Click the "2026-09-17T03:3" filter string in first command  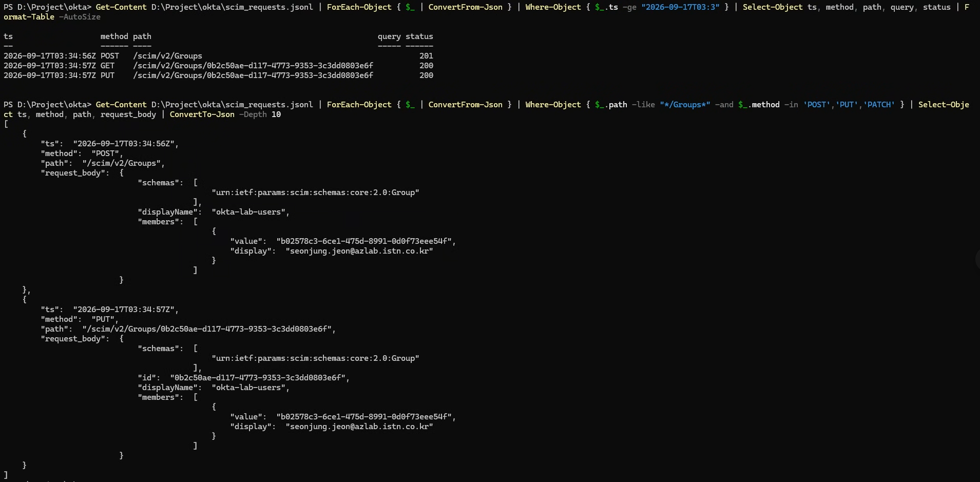point(680,7)
